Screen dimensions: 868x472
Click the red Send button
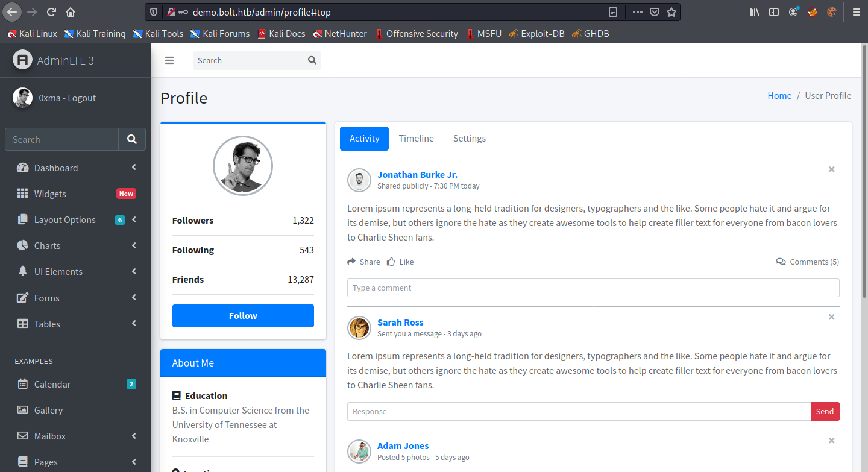click(825, 411)
